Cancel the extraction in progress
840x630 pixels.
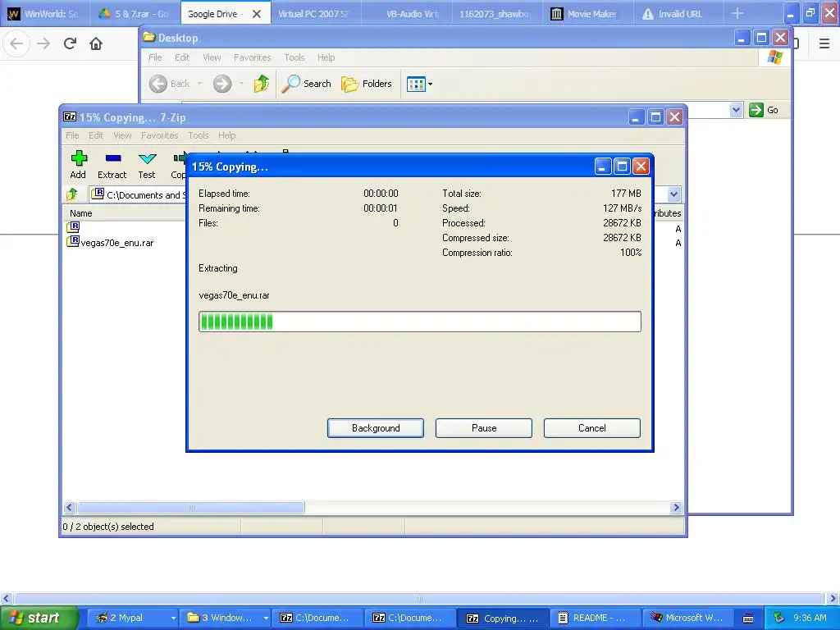tap(592, 428)
